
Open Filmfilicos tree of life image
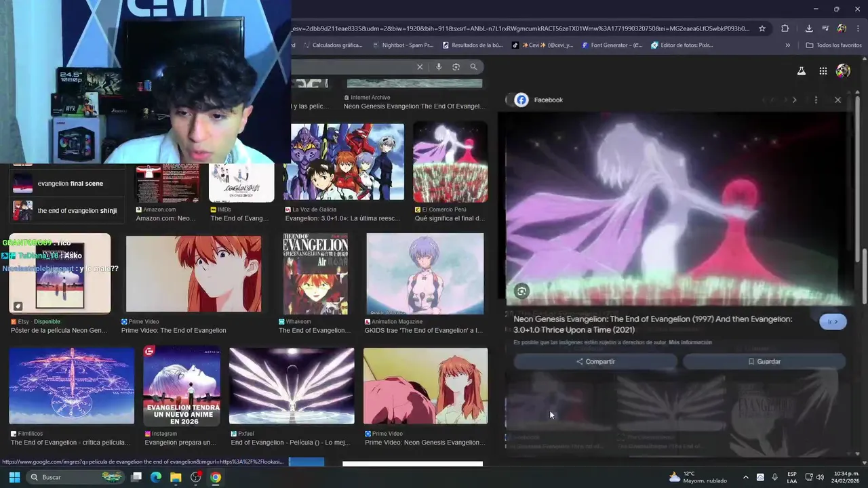[71, 386]
